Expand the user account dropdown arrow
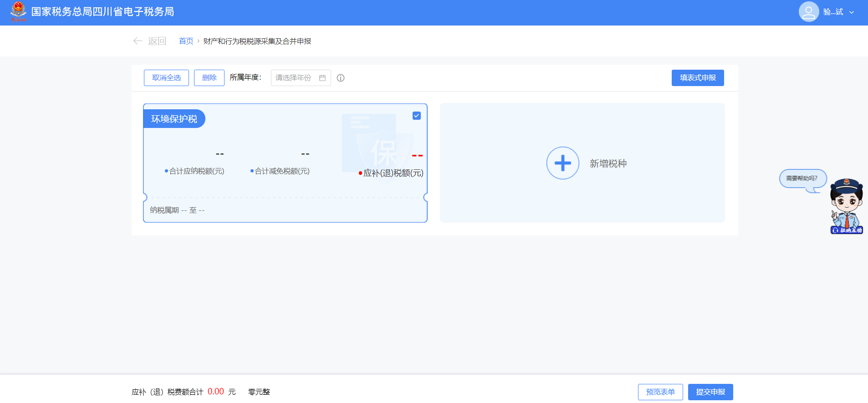Image resolution: width=868 pixels, height=403 pixels. [852, 12]
